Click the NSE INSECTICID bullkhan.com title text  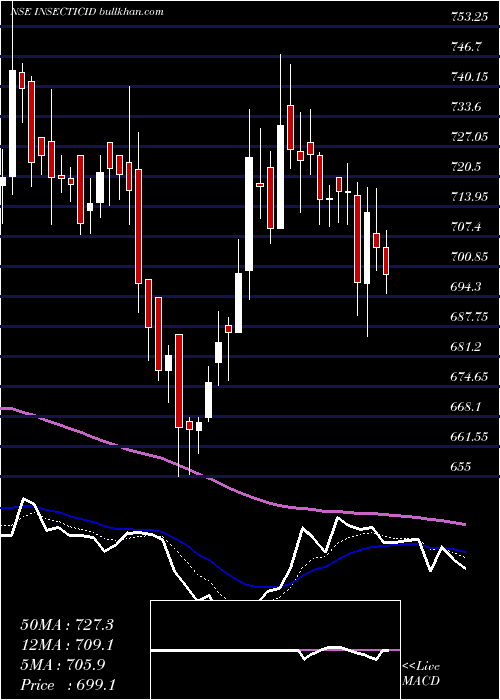tap(87, 12)
